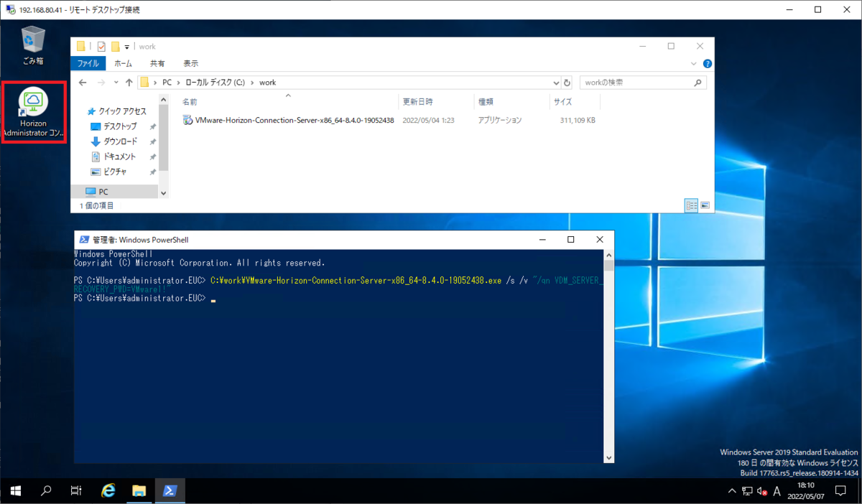862x504 pixels.
Task: Open the ファイル menu in Explorer
Action: point(88,63)
